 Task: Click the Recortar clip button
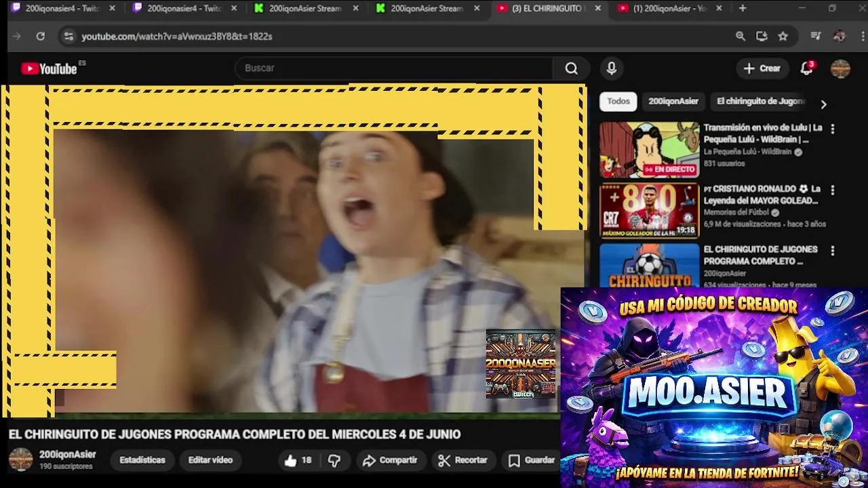pos(463,460)
